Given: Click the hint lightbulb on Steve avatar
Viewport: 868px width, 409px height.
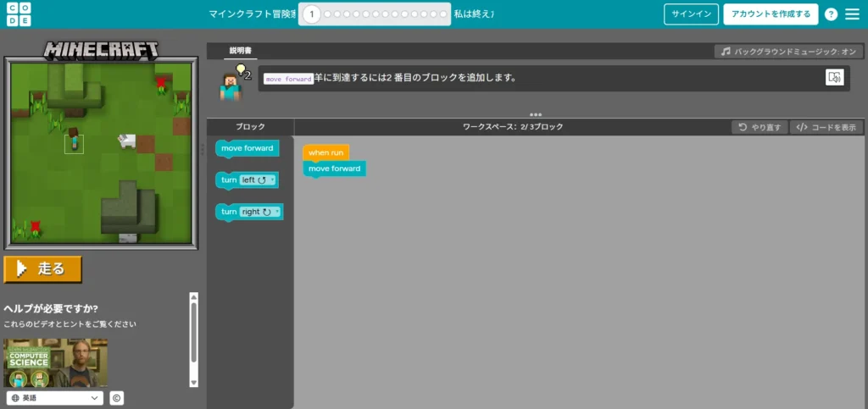Looking at the screenshot, I should 241,69.
